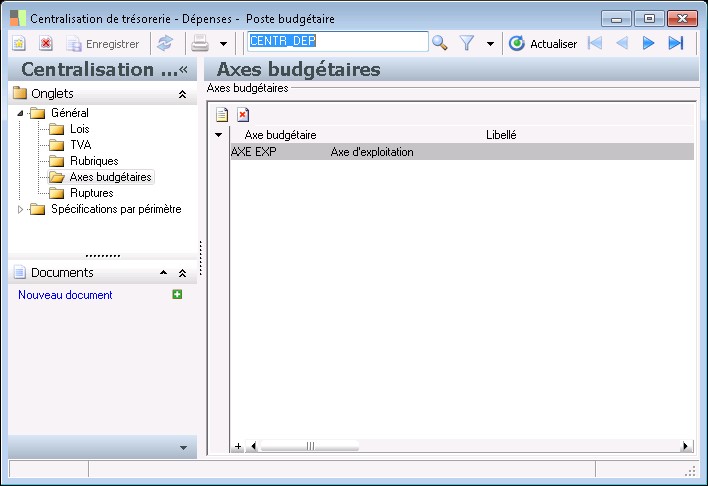This screenshot has width=708, height=486.
Task: Expand Spécifications par périmètre node
Action: click(20, 209)
